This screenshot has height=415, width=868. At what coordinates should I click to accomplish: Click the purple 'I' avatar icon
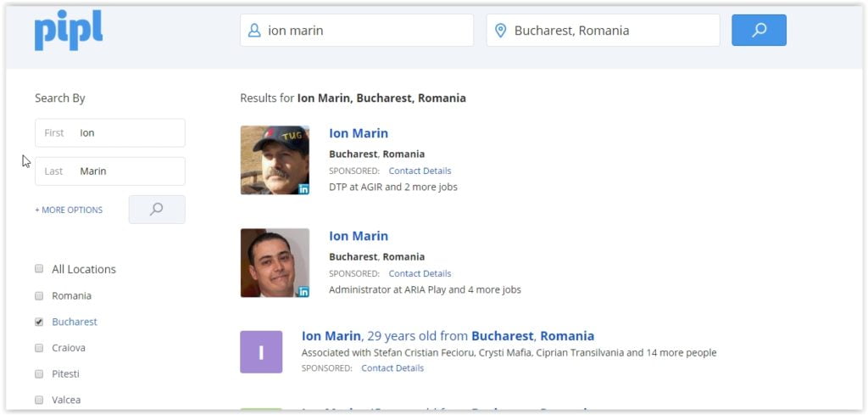coord(260,352)
